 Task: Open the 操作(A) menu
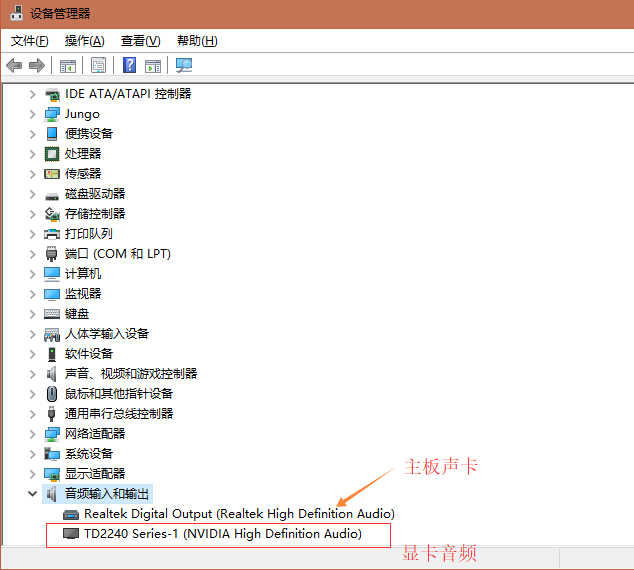point(85,41)
